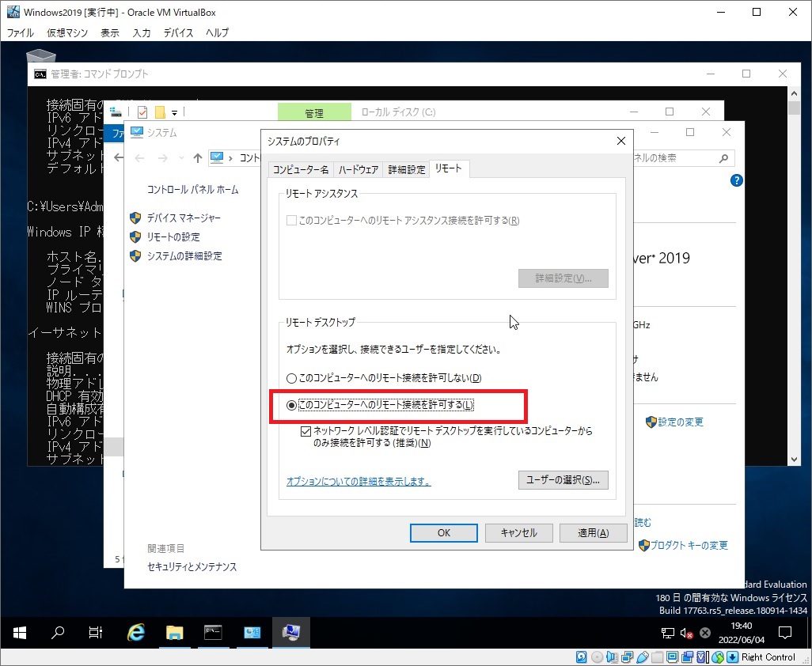Expand the Explorer quick access toolbar customize arrow

pyautogui.click(x=175, y=112)
